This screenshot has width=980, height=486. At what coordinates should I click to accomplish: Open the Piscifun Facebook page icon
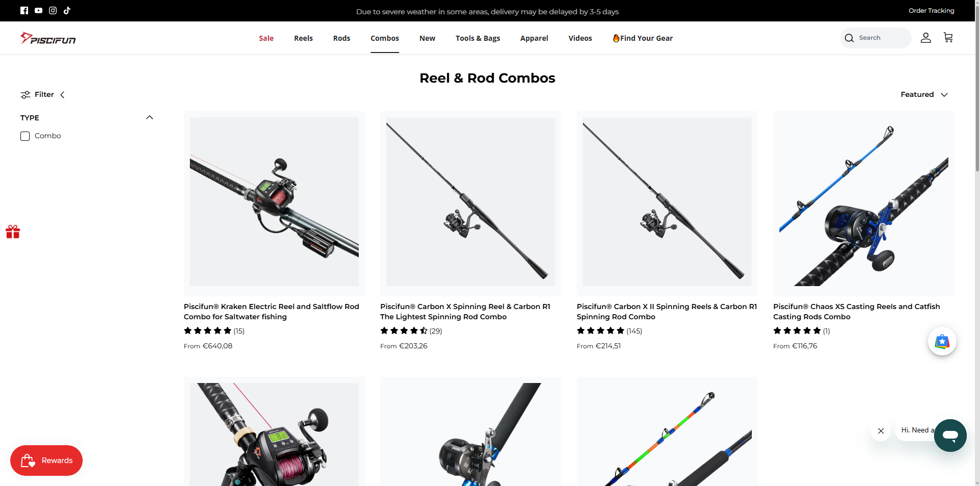[x=24, y=10]
